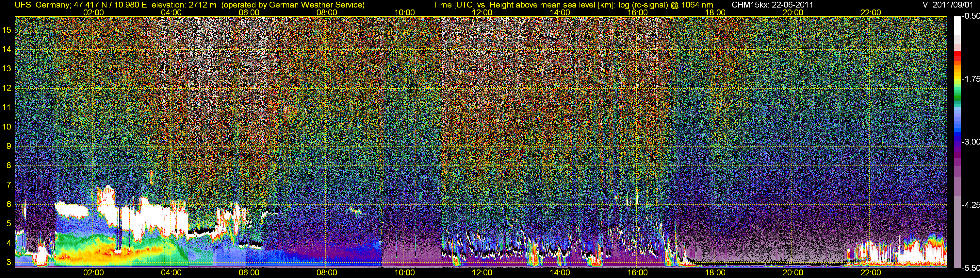The image size is (980, 278).
Task: Click the bottom axis '12:00' time label
Action: point(482,273)
